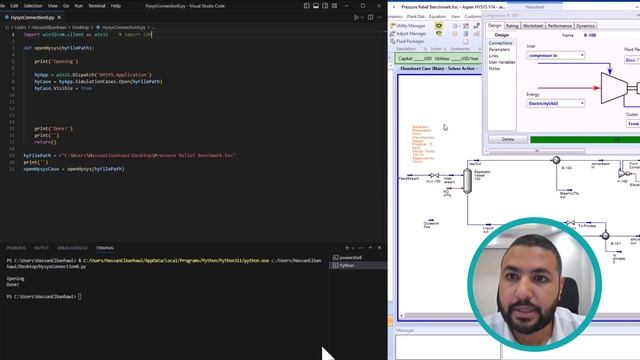The width and height of the screenshot is (640, 360).
Task: Open the HYSYS View ribbon tab
Action: point(456,16)
